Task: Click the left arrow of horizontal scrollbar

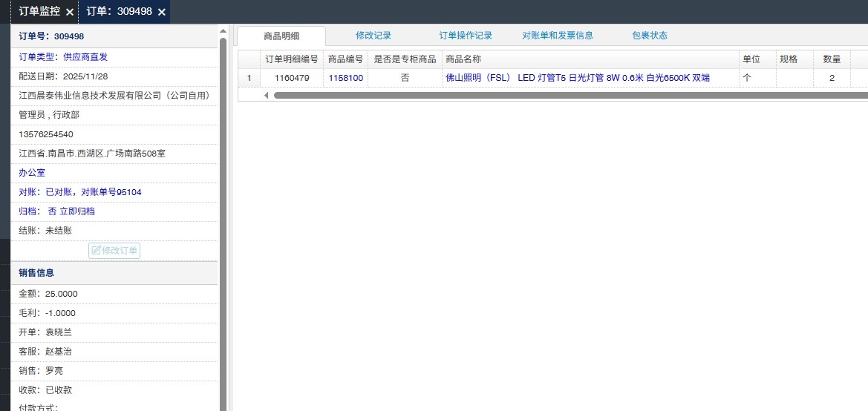Action: tap(267, 95)
